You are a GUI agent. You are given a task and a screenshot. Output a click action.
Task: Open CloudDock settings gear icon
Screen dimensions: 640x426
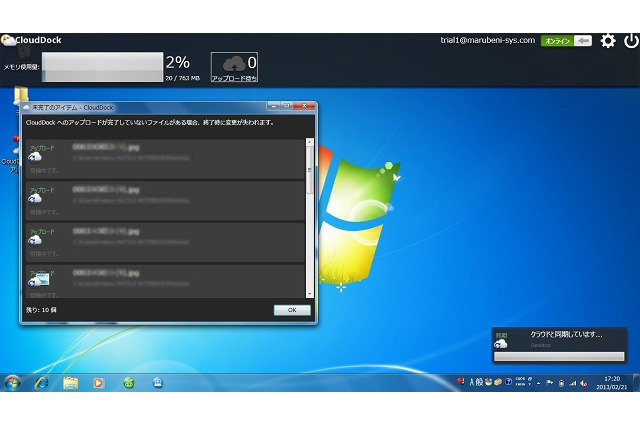[x=608, y=41]
